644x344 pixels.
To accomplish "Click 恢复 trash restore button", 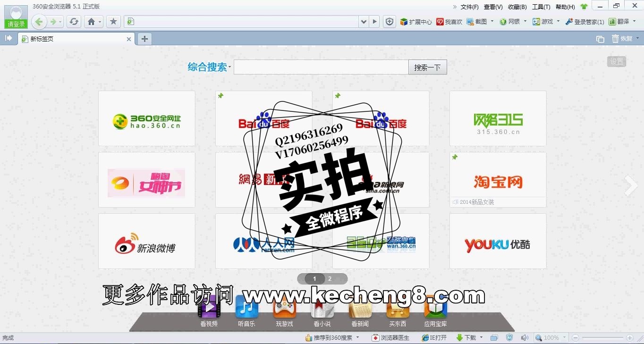I will point(622,39).
